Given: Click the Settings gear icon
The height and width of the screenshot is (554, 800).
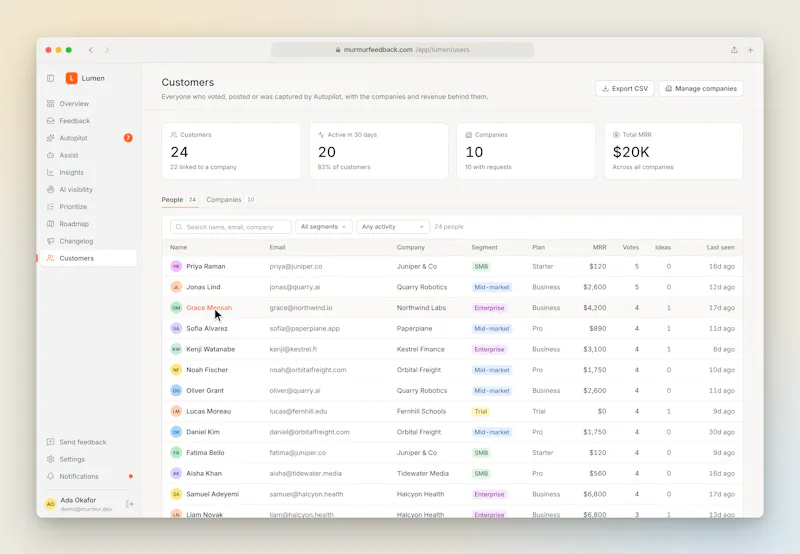Looking at the screenshot, I should click(x=51, y=459).
